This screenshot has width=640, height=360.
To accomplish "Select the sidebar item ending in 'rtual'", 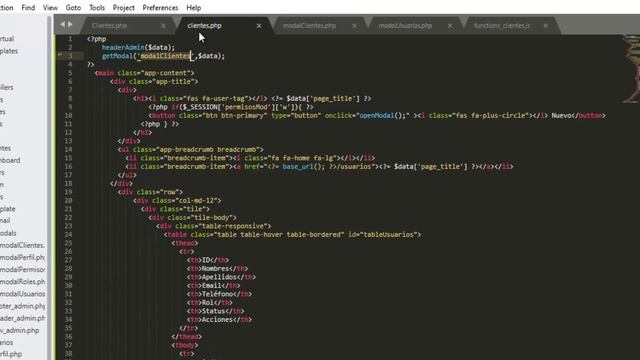I will (7, 39).
